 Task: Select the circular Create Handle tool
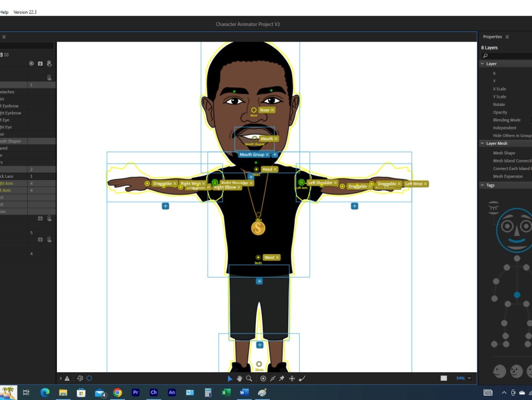[263, 378]
